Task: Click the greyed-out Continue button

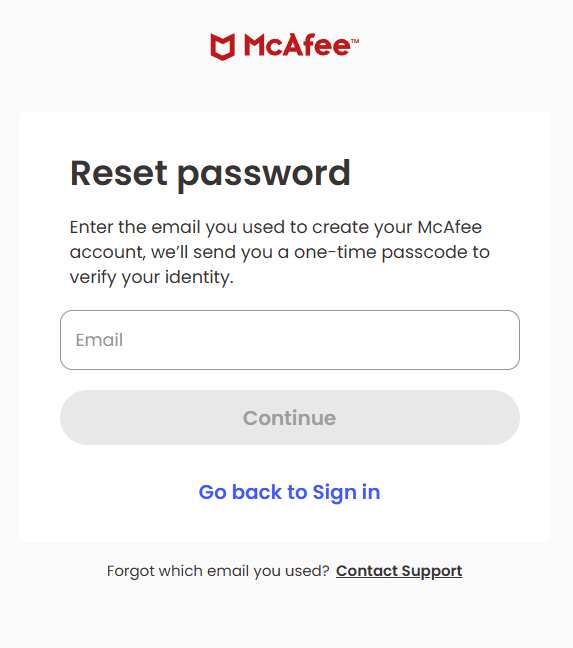Action: [290, 417]
